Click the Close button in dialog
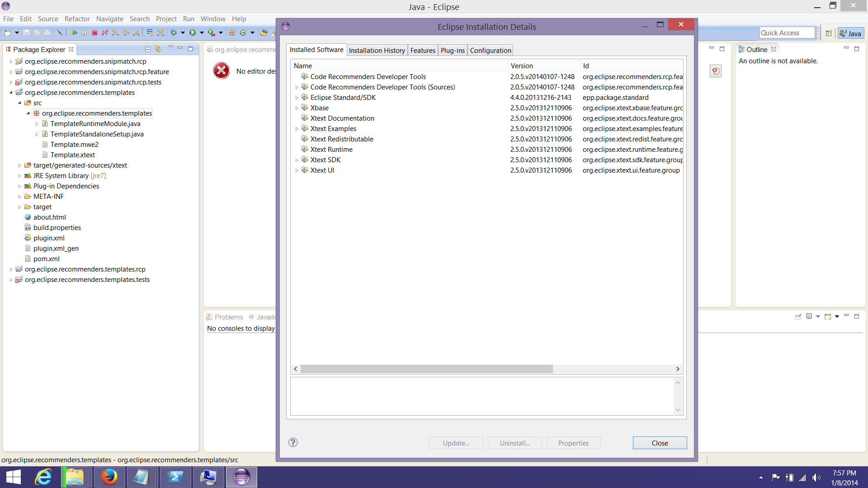Screen dimensions: 868x488 point(660,443)
